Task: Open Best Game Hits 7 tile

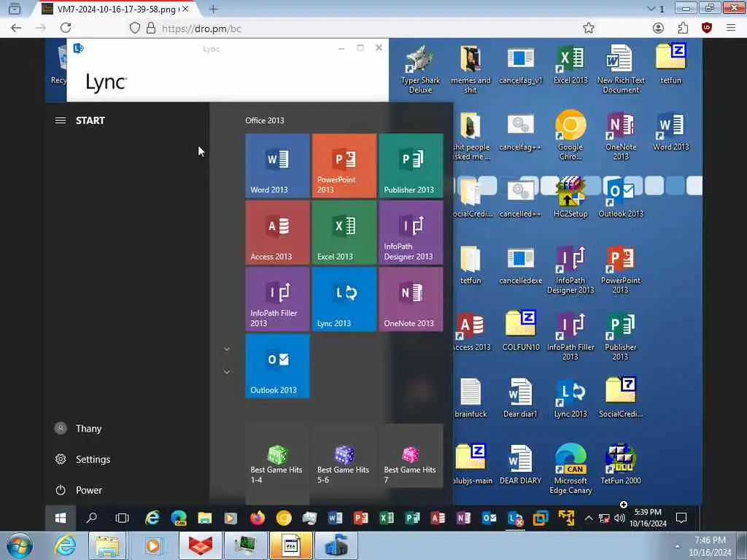Action: pos(411,456)
